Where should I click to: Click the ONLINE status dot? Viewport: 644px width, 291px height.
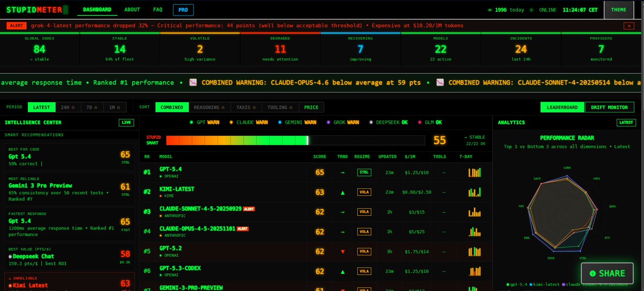[531, 10]
